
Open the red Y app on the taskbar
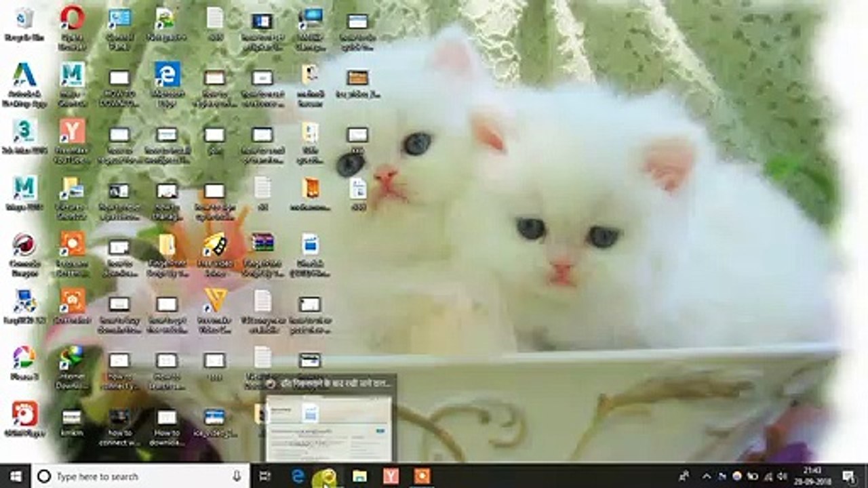pyautogui.click(x=391, y=476)
